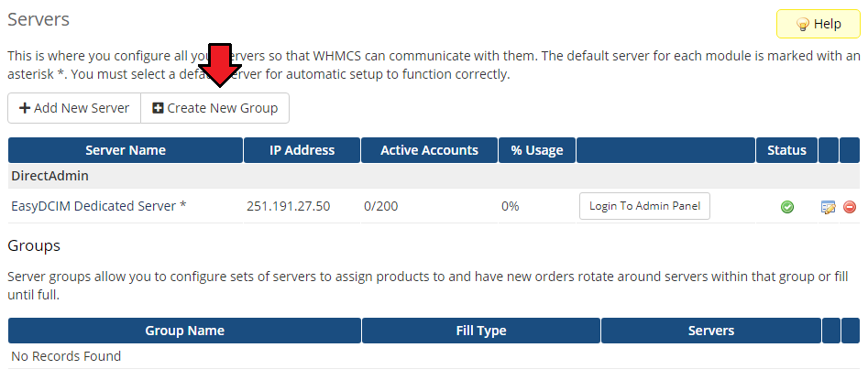Click the Group Name column header
Image resolution: width=868 pixels, height=391 pixels.
point(185,331)
